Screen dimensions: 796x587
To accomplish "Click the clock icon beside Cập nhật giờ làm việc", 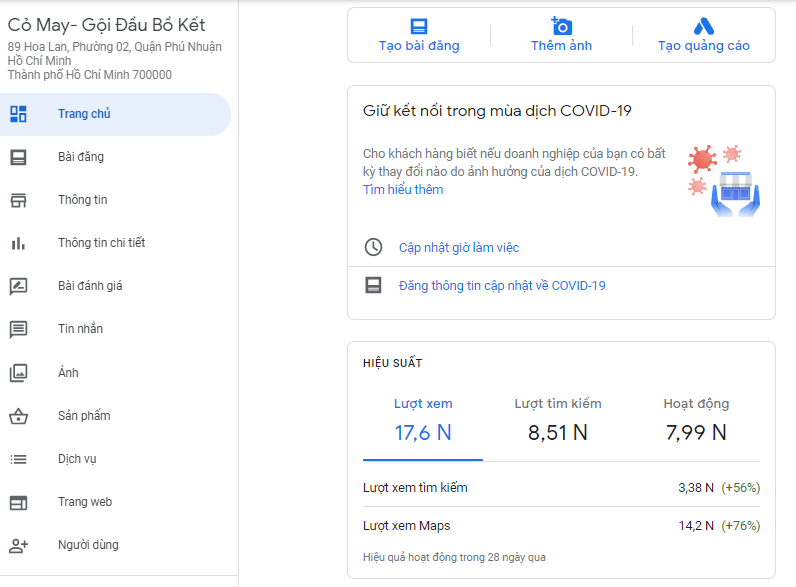I will [x=373, y=247].
